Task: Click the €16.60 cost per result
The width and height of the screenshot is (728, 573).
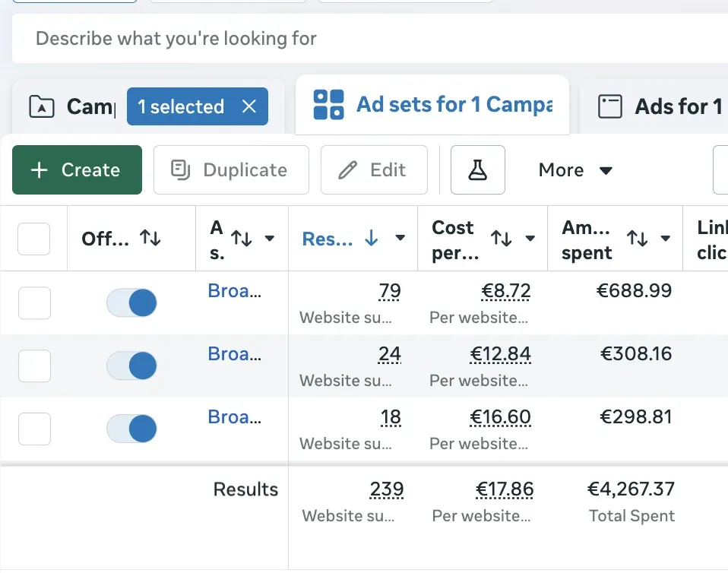Action: coord(500,417)
